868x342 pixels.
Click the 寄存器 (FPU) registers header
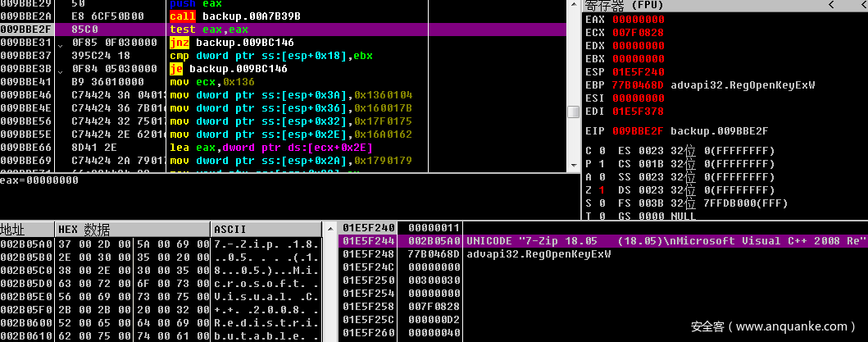pyautogui.click(x=624, y=5)
